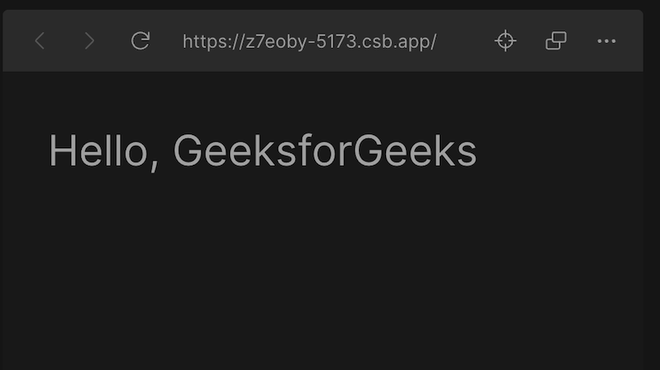Click blank toolbar space right of the three dots

coord(630,41)
